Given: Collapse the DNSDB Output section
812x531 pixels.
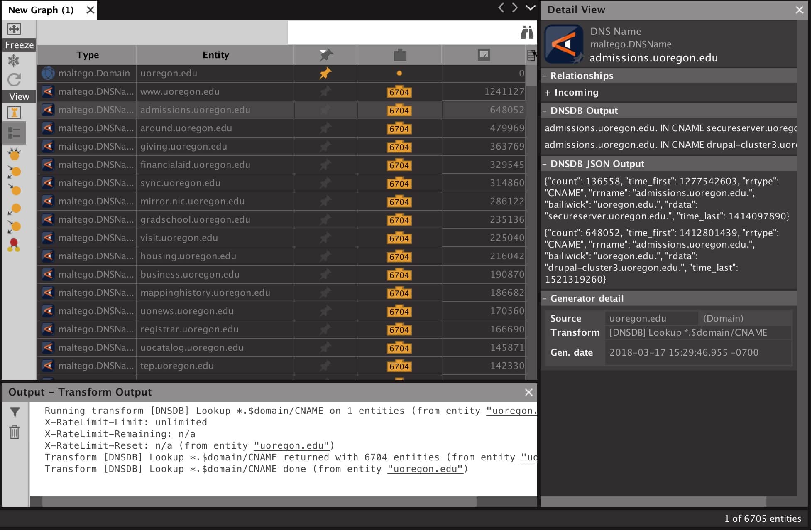Looking at the screenshot, I should pyautogui.click(x=545, y=111).
